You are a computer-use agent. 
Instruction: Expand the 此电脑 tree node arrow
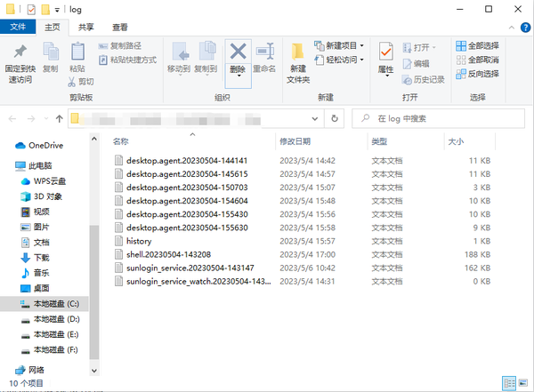pos(7,165)
